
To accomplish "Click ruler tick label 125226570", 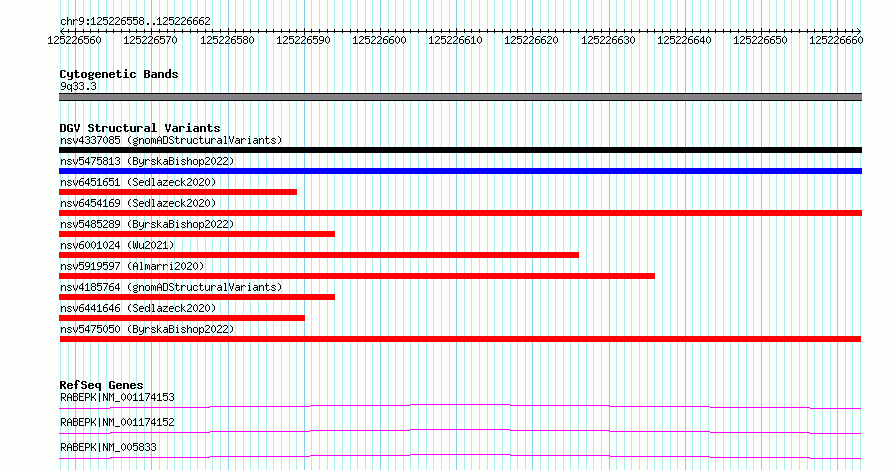I will coord(150,40).
